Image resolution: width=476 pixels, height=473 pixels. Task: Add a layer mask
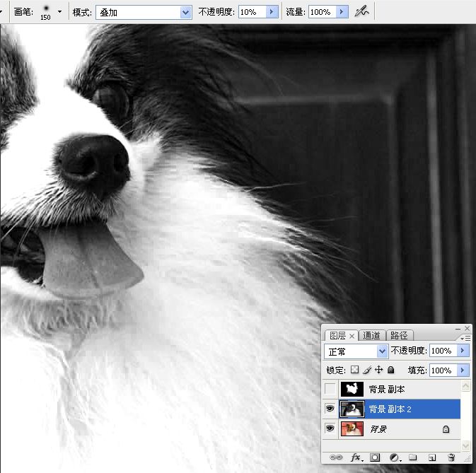coord(375,457)
